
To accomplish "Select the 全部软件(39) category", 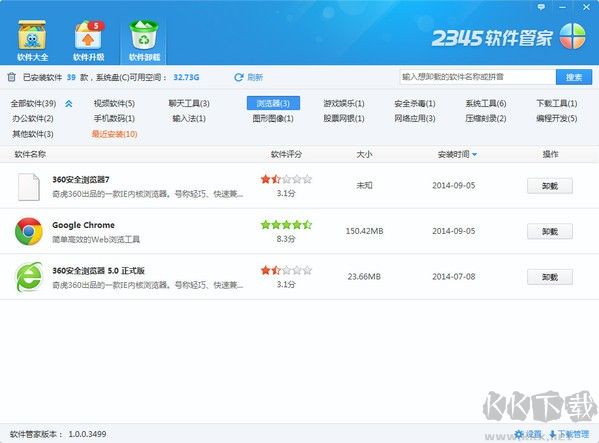I will coord(33,103).
